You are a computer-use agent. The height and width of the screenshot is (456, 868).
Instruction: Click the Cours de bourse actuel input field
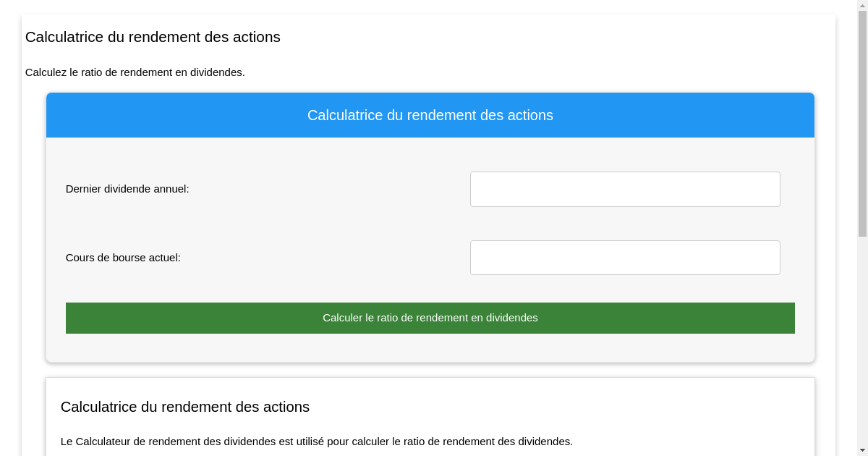click(625, 258)
